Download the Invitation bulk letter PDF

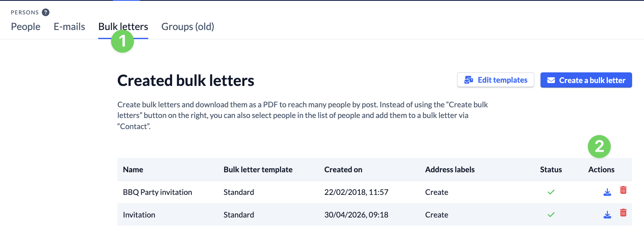point(607,215)
